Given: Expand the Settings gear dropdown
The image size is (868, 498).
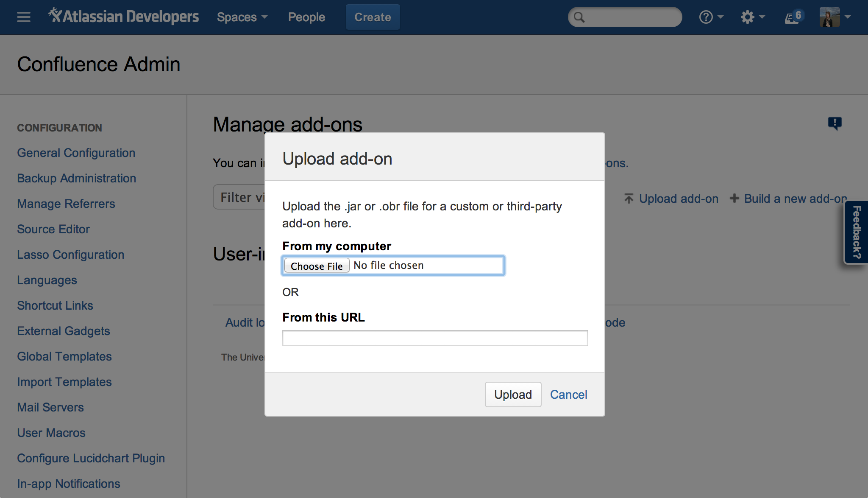Looking at the screenshot, I should pyautogui.click(x=749, y=17).
